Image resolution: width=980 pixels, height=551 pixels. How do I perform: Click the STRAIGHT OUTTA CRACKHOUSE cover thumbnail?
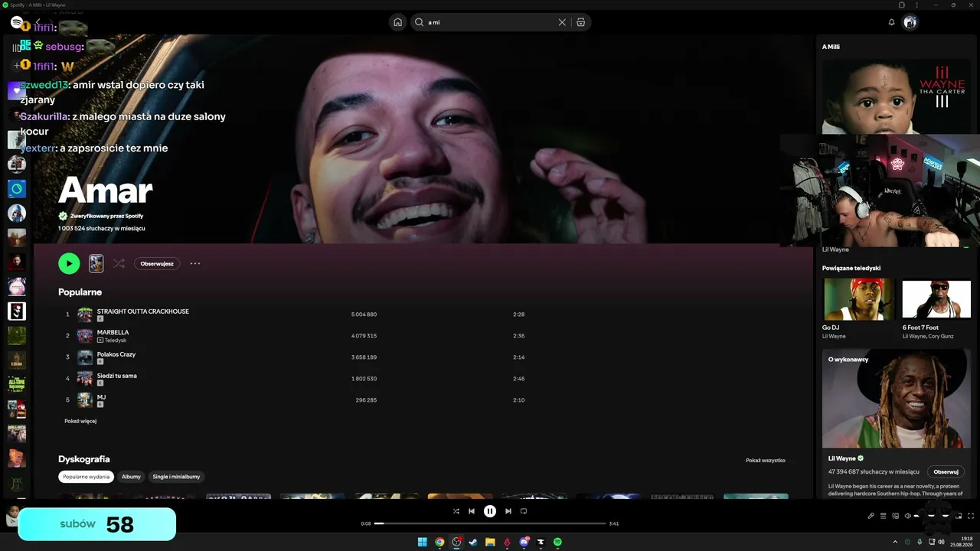(x=85, y=315)
